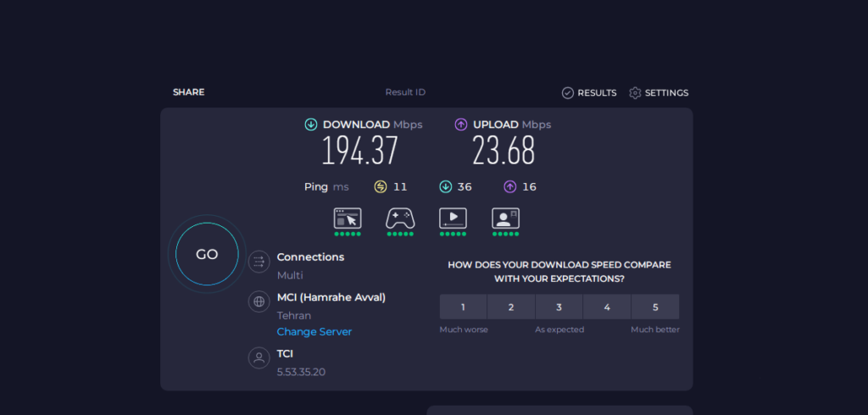Click the web browsing experience icon

click(348, 218)
